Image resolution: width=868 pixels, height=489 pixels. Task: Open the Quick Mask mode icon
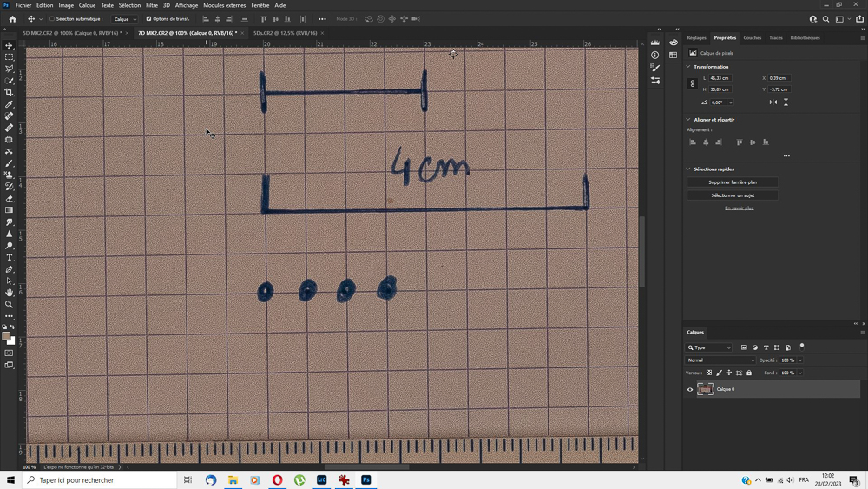(x=9, y=353)
